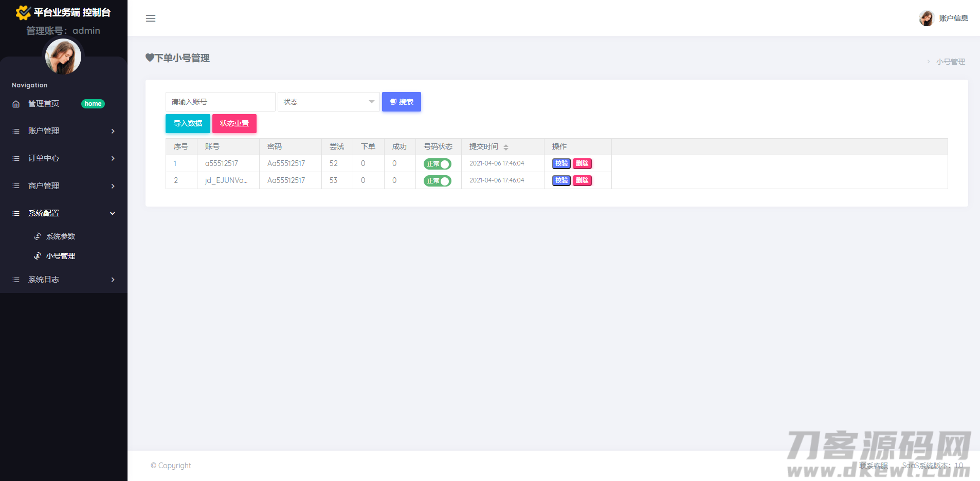Expand the 账户管理 menu chevron
The image size is (980, 481).
point(113,131)
